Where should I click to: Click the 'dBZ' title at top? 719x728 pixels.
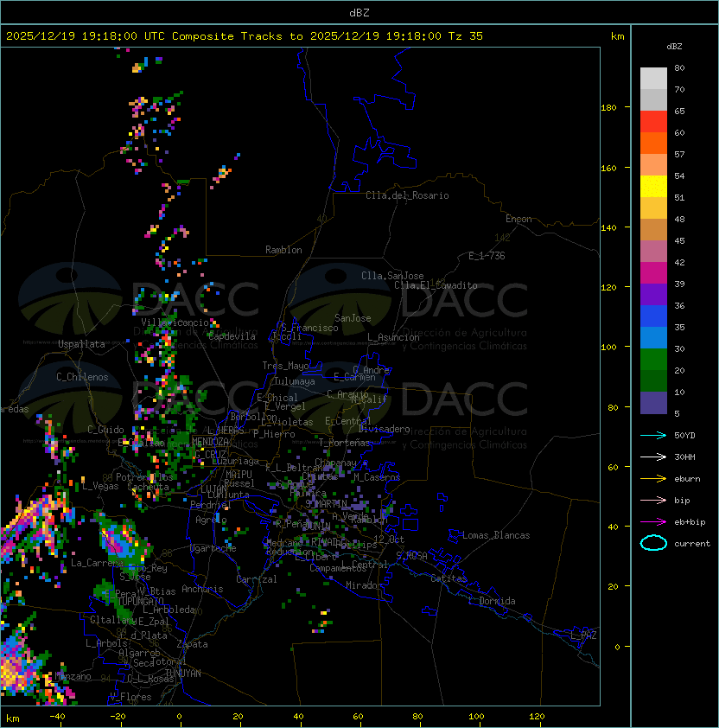tap(359, 12)
